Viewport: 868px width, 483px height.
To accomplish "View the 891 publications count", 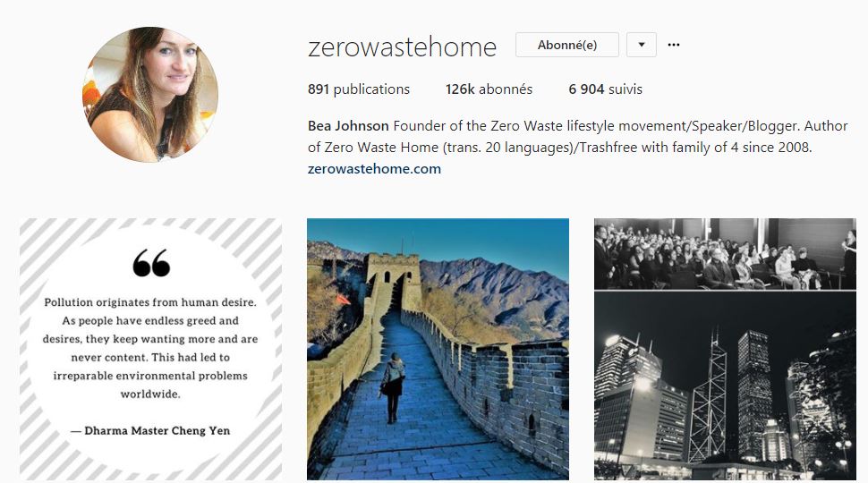I will 359,89.
